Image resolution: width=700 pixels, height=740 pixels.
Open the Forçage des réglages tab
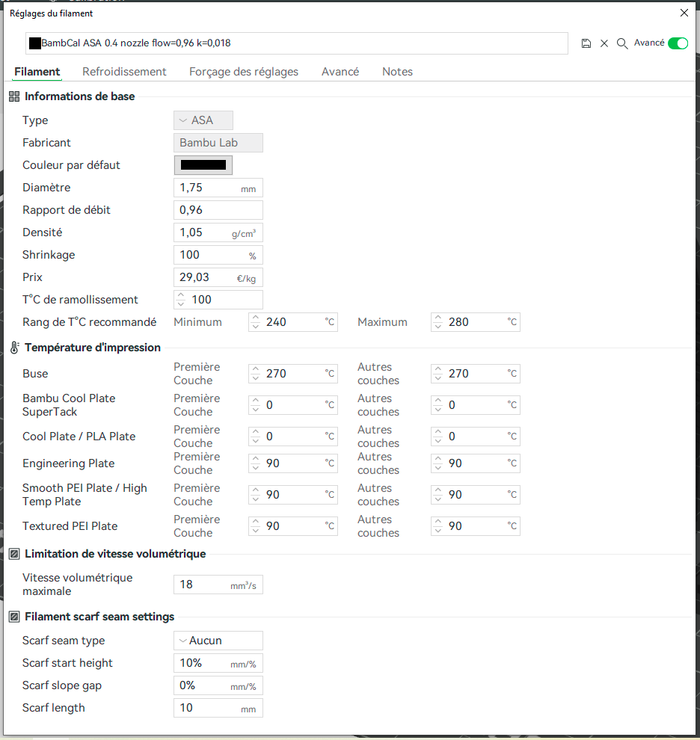point(244,72)
